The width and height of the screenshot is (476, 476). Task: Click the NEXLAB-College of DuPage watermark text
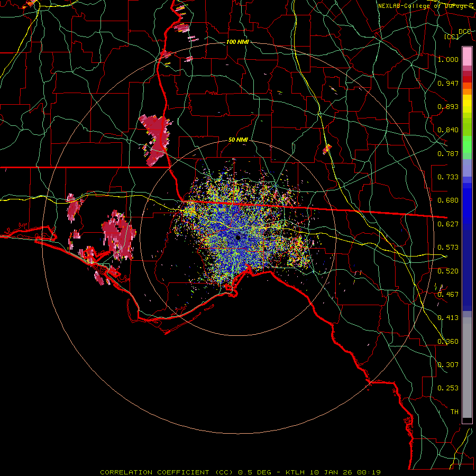[426, 6]
